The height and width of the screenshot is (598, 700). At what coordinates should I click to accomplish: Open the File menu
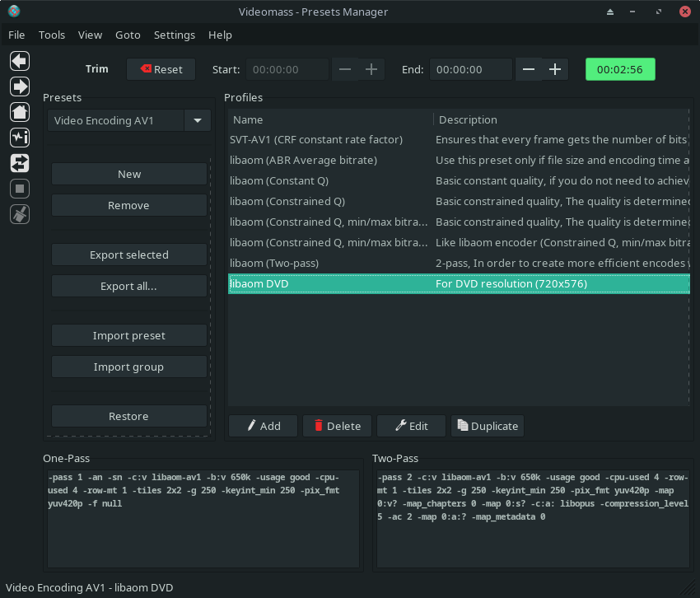click(x=16, y=35)
